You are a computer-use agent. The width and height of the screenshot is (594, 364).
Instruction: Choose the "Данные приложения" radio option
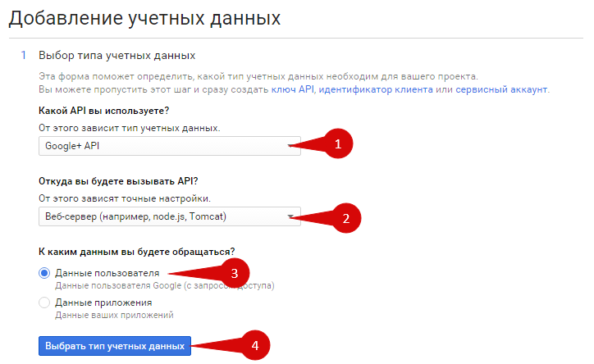pos(44,303)
